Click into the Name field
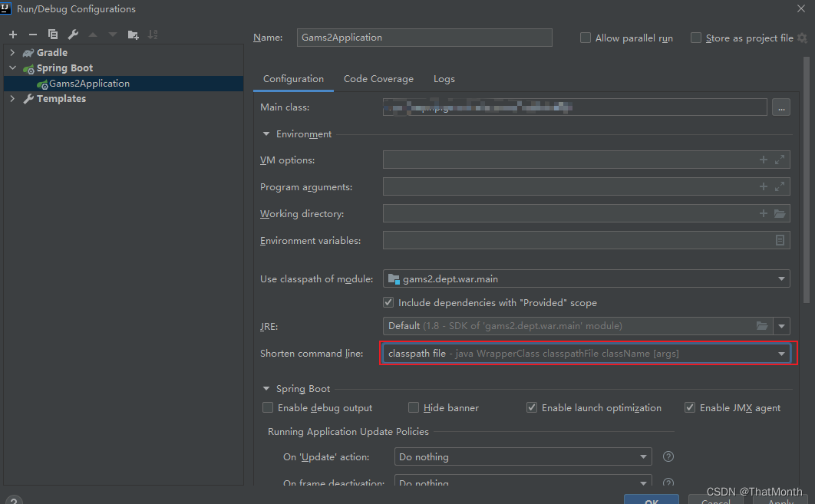The width and height of the screenshot is (815, 504). 424,38
